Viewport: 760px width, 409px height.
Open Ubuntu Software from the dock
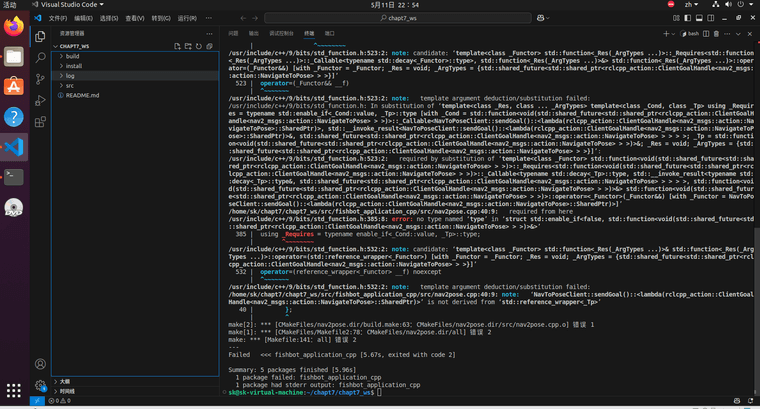[14, 87]
